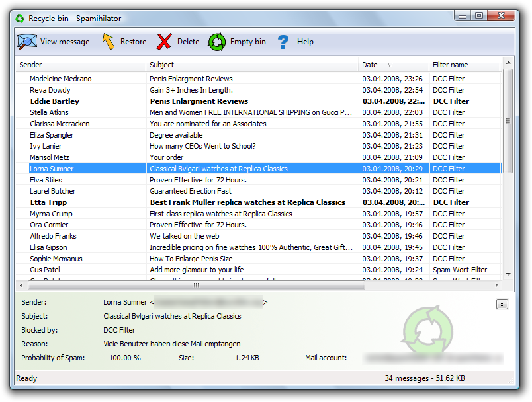Click the red X Delete icon
This screenshot has height=402, width=532.
pyautogui.click(x=164, y=42)
